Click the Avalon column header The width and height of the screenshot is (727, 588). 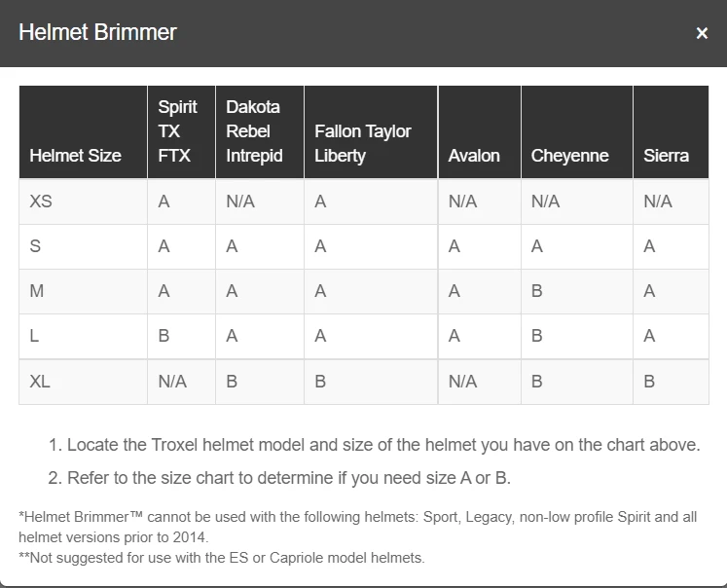pos(474,156)
